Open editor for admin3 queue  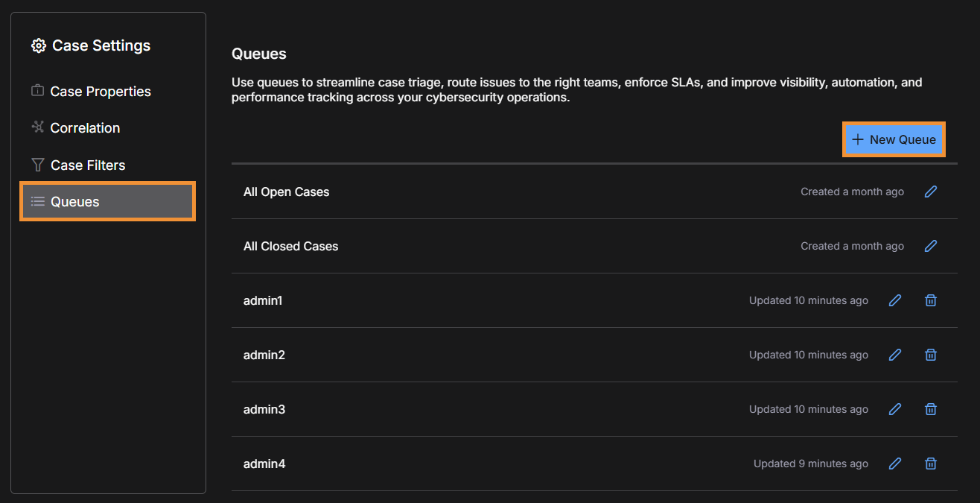pyautogui.click(x=895, y=409)
